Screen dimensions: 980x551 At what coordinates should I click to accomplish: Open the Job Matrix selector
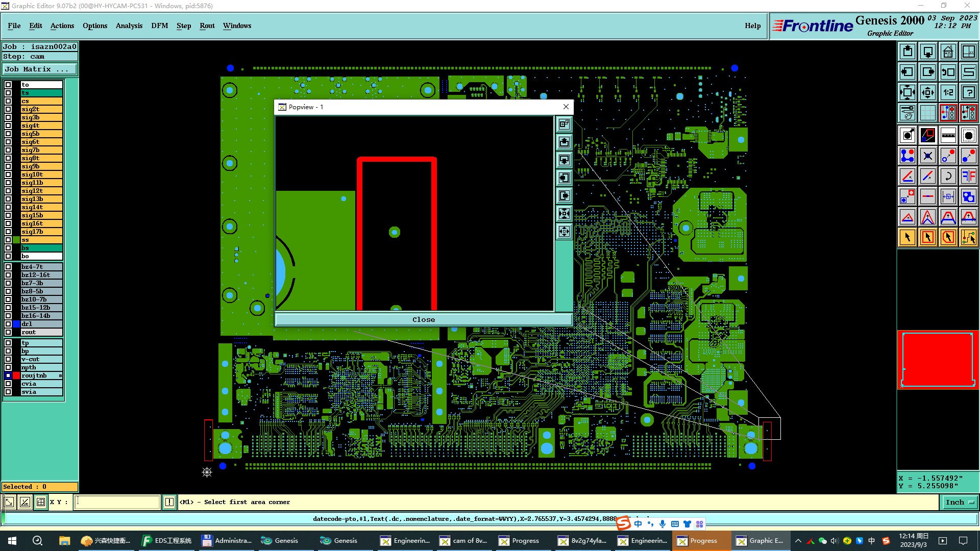pyautogui.click(x=39, y=69)
